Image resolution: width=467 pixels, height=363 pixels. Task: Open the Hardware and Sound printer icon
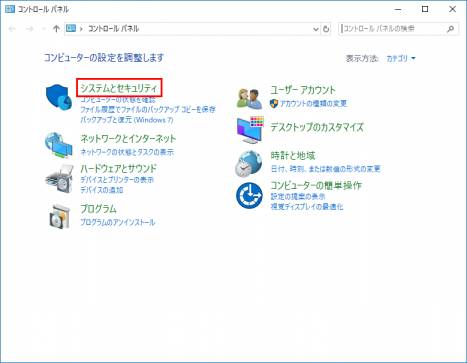click(59, 178)
